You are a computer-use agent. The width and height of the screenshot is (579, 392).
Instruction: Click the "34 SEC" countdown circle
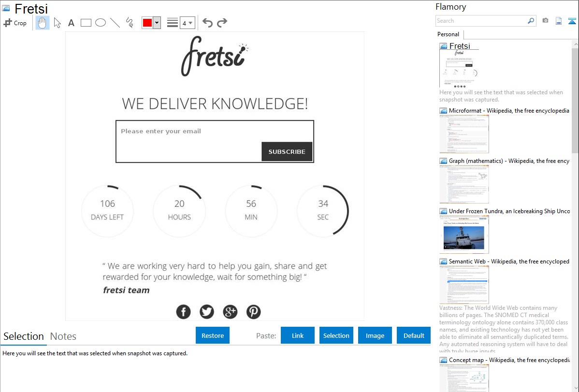click(323, 211)
